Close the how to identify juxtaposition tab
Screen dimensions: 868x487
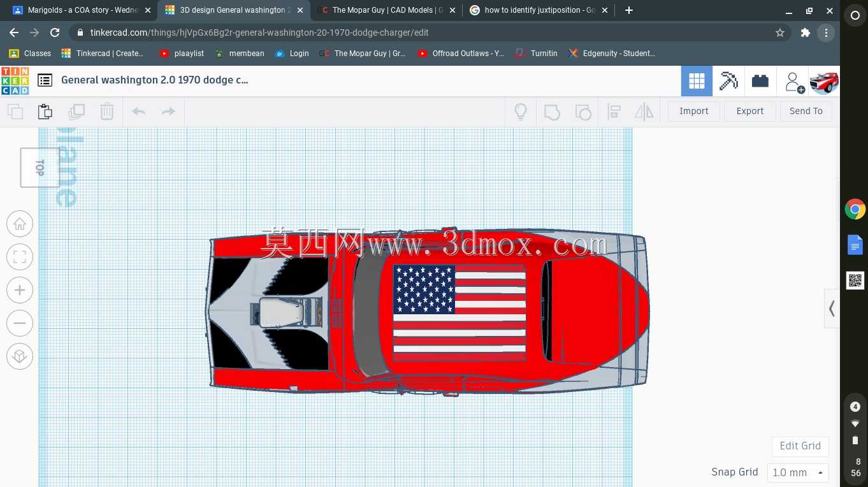coord(605,10)
